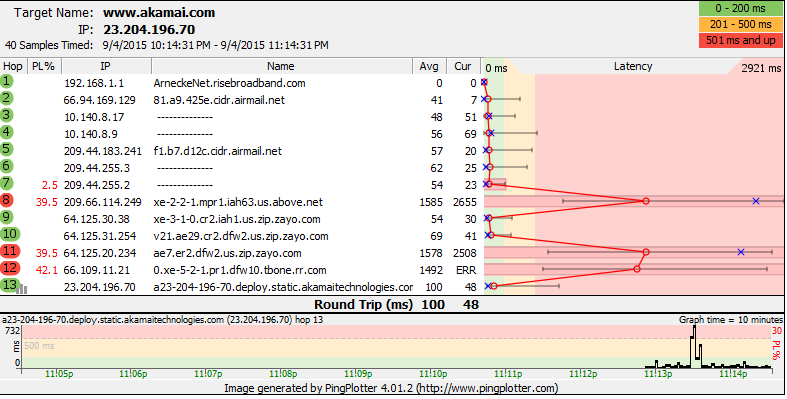Screen dimensions: 787x399
Task: Click the ERR current value for hop 12
Action: click(466, 271)
